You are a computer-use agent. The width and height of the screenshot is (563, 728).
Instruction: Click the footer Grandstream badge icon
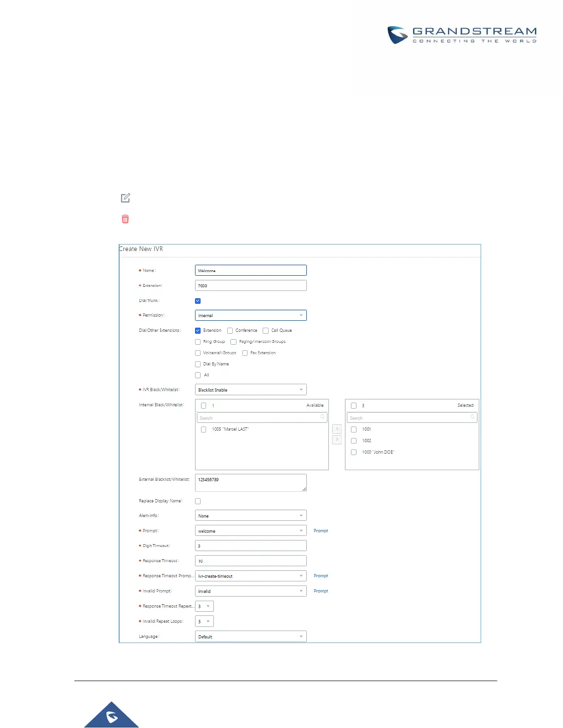[111, 715]
